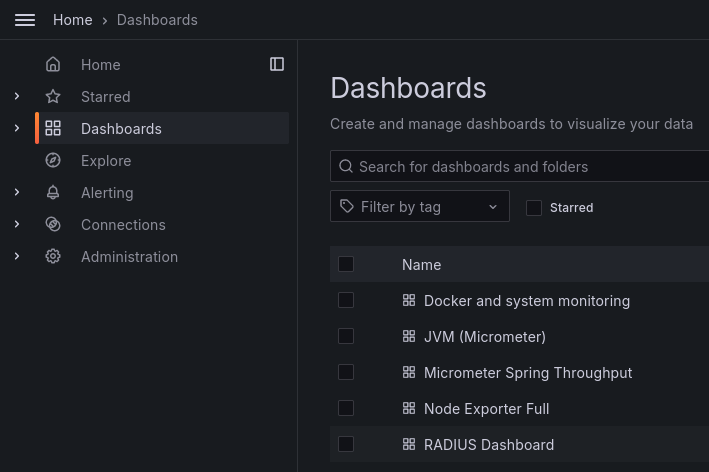The width and height of the screenshot is (709, 472).
Task: Go to Explore in the sidebar
Action: tap(106, 161)
